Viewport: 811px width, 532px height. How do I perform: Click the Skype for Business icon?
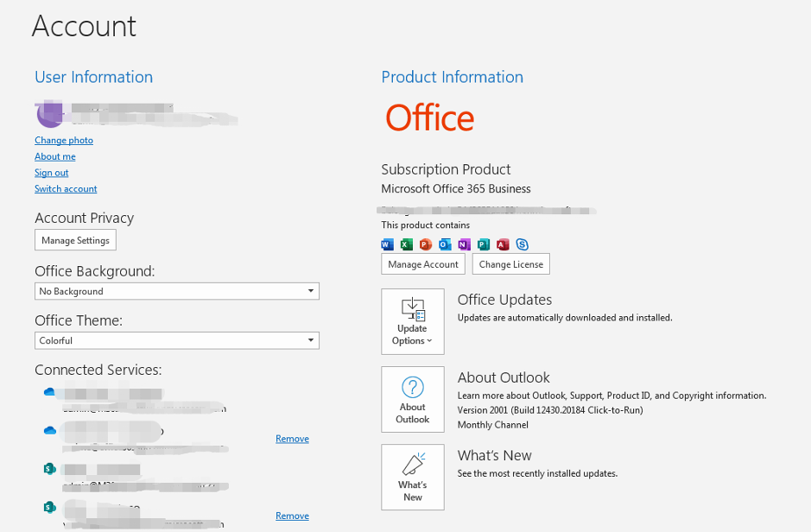click(x=522, y=244)
